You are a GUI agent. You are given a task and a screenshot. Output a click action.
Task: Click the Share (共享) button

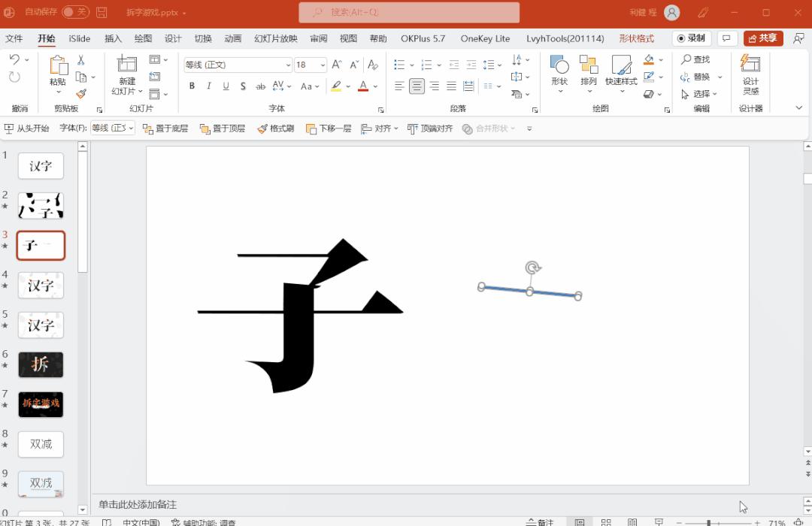(763, 38)
